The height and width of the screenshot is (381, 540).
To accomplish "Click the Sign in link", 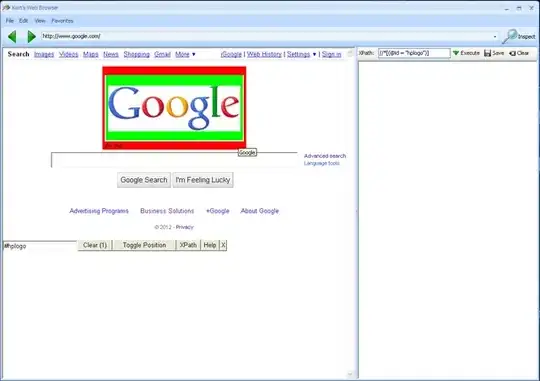I will click(x=332, y=54).
